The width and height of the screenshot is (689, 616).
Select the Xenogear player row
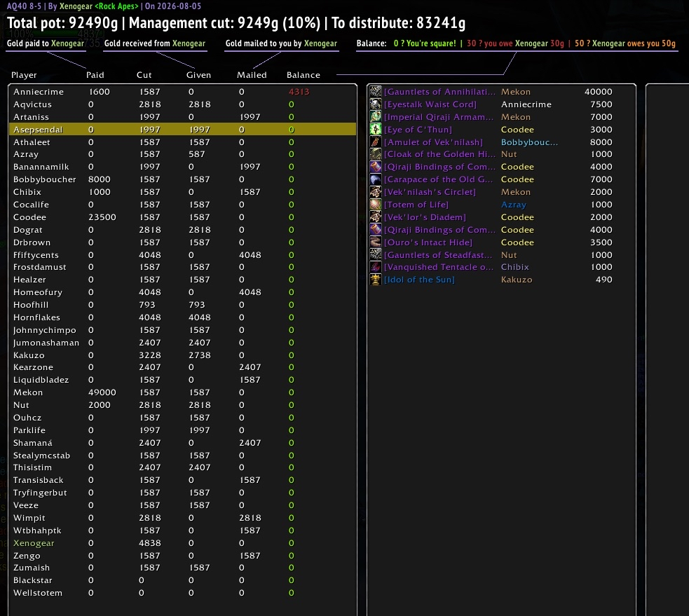click(x=182, y=543)
